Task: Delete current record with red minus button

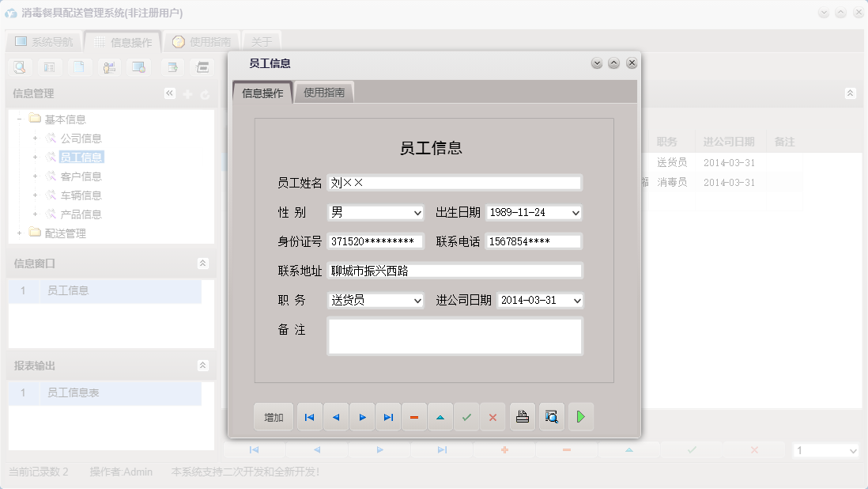Action: click(414, 417)
